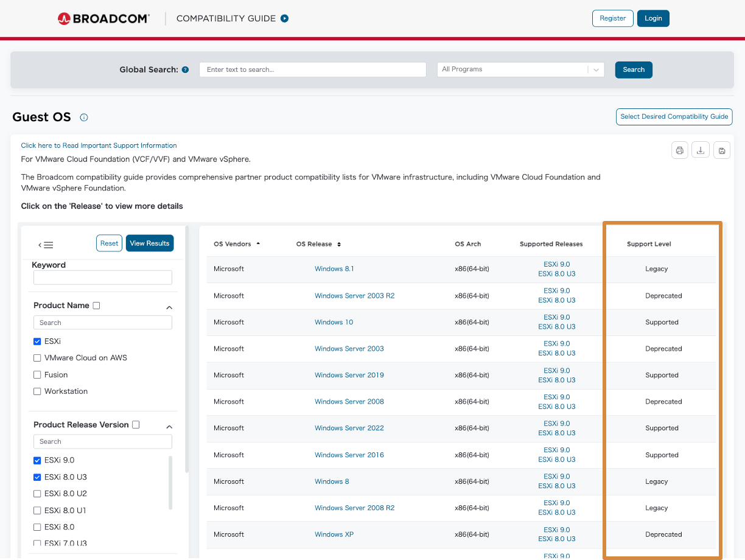
Task: Open the Windows Server 2019 release details
Action: click(x=349, y=375)
